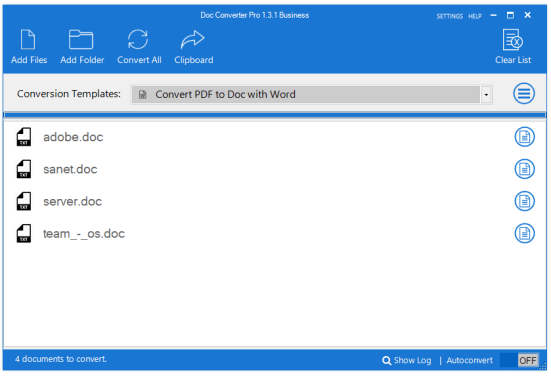Open the SETTINGS menu
551x377 pixels.
pos(449,16)
